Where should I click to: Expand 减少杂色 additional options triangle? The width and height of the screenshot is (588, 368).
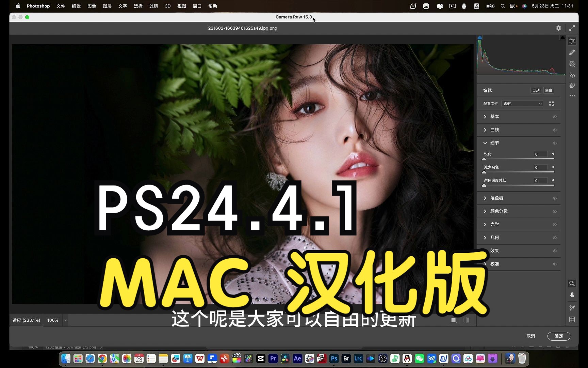tap(553, 167)
